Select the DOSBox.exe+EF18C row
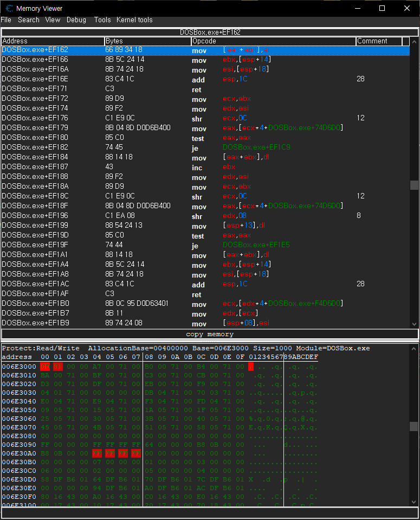This screenshot has width=420, height=520. pos(205,196)
